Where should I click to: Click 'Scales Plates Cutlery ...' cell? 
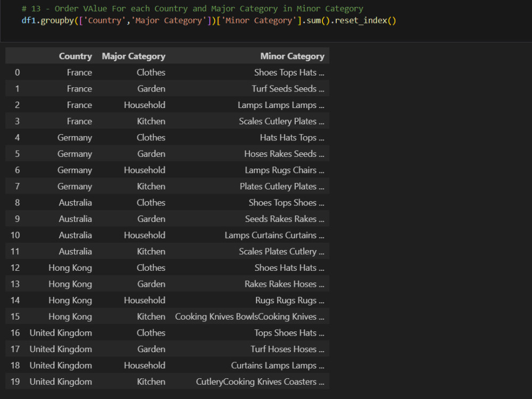click(x=281, y=252)
